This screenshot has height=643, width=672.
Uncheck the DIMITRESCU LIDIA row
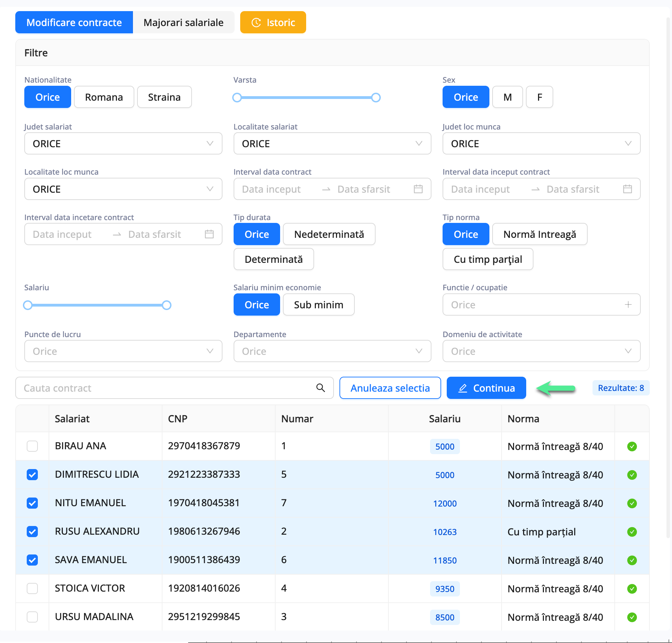click(x=32, y=475)
